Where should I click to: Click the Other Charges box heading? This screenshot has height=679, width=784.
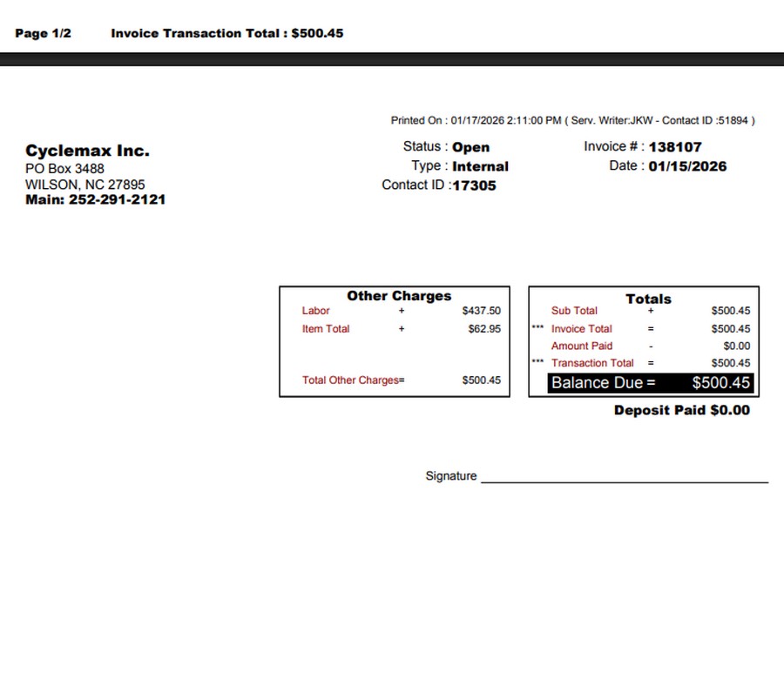click(x=399, y=296)
